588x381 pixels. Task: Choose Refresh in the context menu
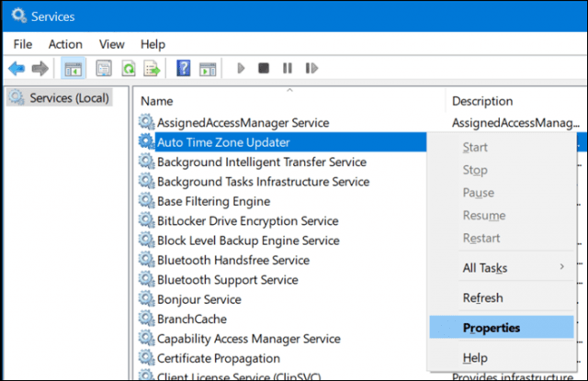[482, 297]
